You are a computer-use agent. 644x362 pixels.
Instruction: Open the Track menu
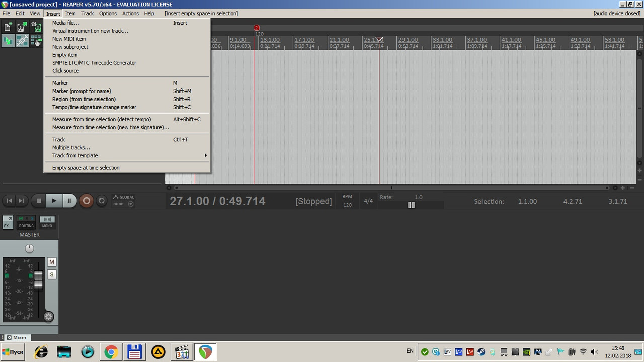[x=88, y=14]
